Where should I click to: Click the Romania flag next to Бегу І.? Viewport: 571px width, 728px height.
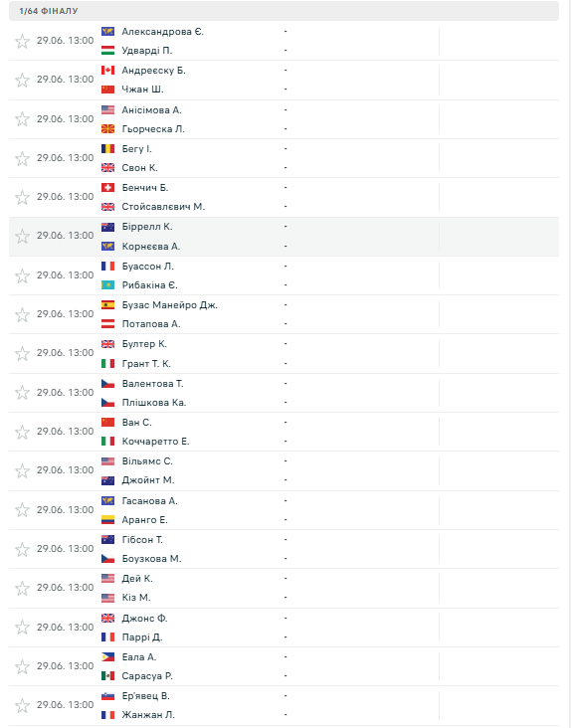(x=107, y=149)
